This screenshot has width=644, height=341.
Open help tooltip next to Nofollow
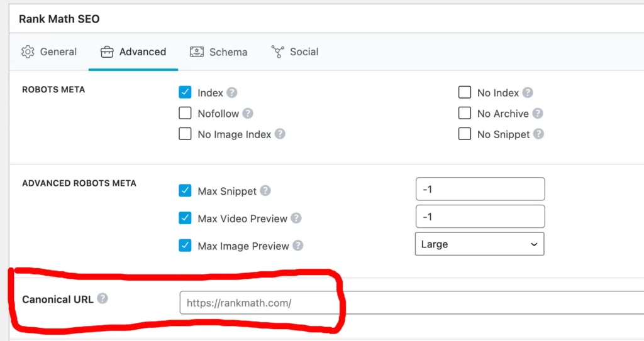point(248,113)
